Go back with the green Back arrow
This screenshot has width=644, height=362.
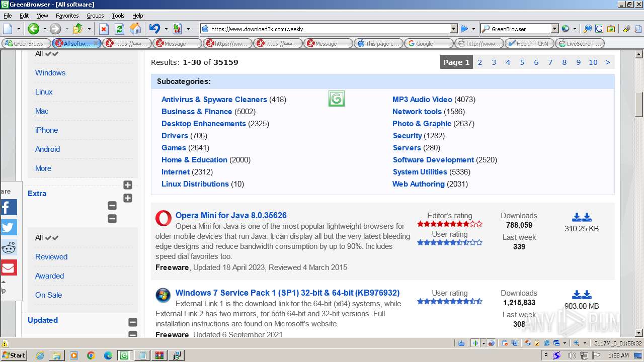(x=33, y=29)
